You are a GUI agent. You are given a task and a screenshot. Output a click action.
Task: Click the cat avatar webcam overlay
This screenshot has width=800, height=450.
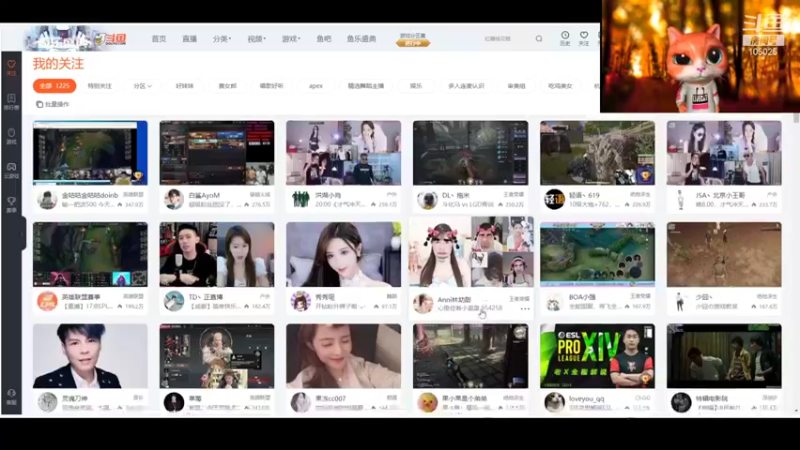coord(700,56)
